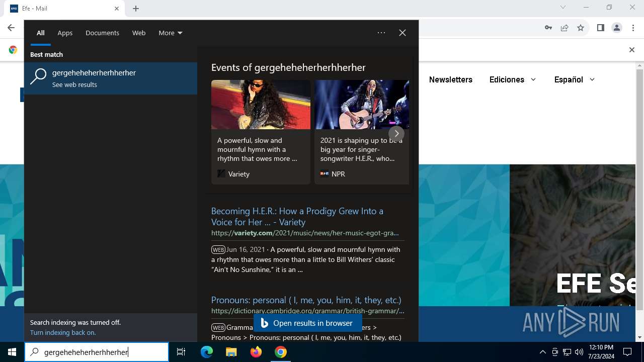Open the Becoming H.E.R. Variety link
This screenshot has height=362, width=644.
tap(297, 216)
